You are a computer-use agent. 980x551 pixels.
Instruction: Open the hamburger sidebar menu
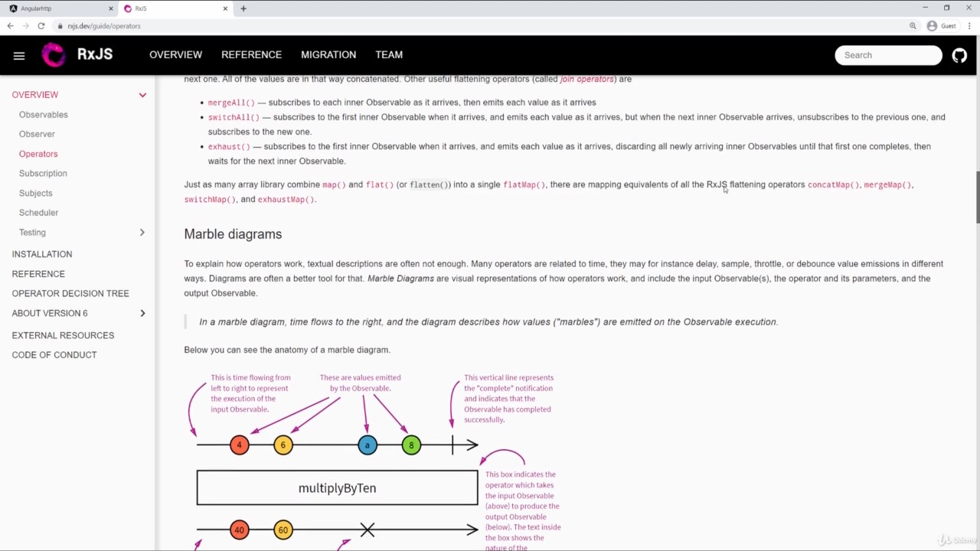pos(19,55)
